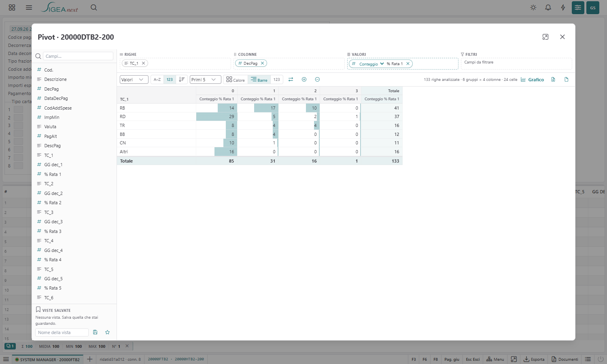Open Menu button in bottom bar
Image resolution: width=607 pixels, height=364 pixels.
(495, 359)
